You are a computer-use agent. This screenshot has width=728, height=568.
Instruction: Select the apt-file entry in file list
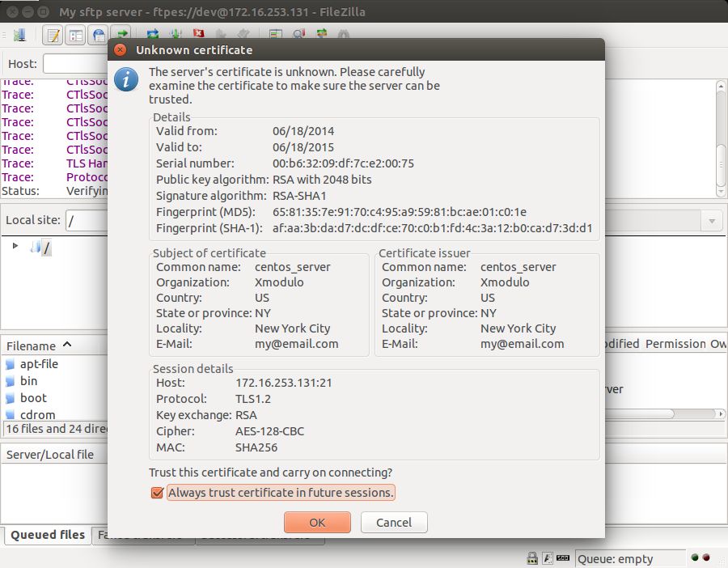click(x=39, y=364)
